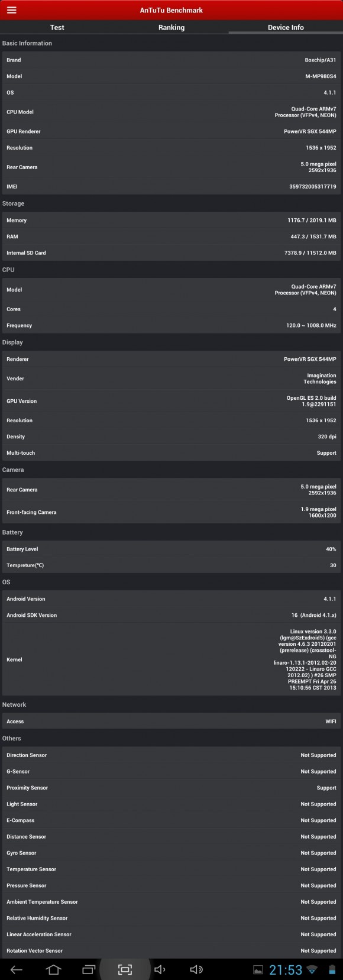Select the Battery Level row showing 40%

click(171, 549)
